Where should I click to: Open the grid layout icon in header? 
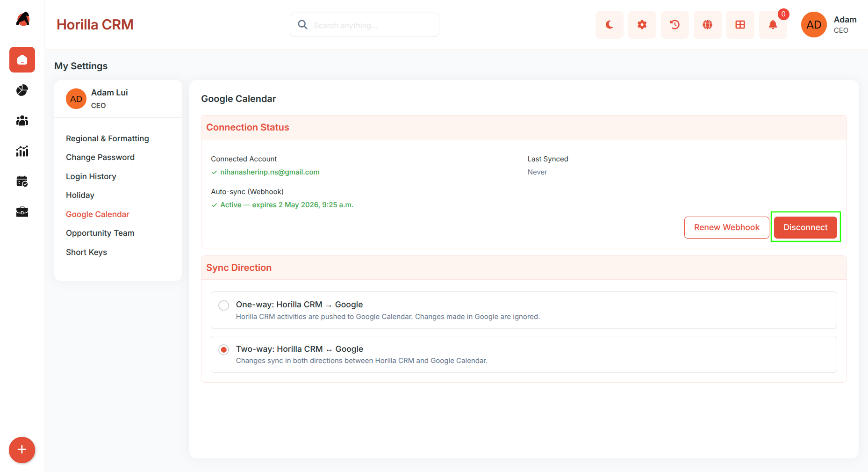click(740, 25)
